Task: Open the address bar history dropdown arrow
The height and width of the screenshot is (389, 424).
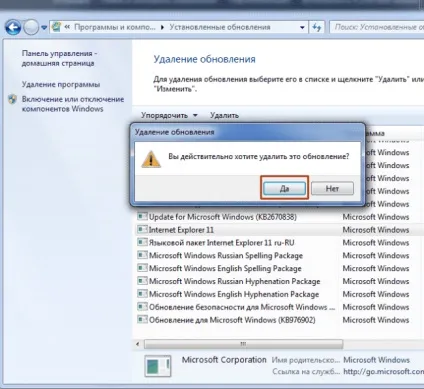Action: [x=302, y=27]
